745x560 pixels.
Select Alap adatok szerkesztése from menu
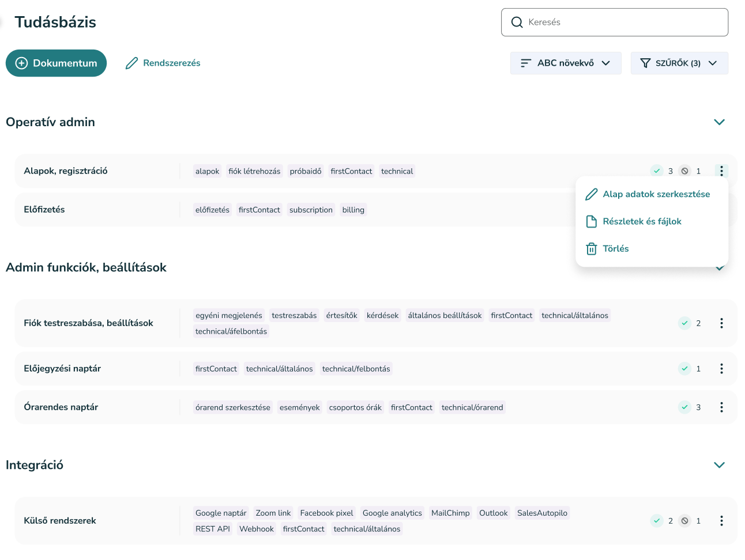pyautogui.click(x=656, y=194)
